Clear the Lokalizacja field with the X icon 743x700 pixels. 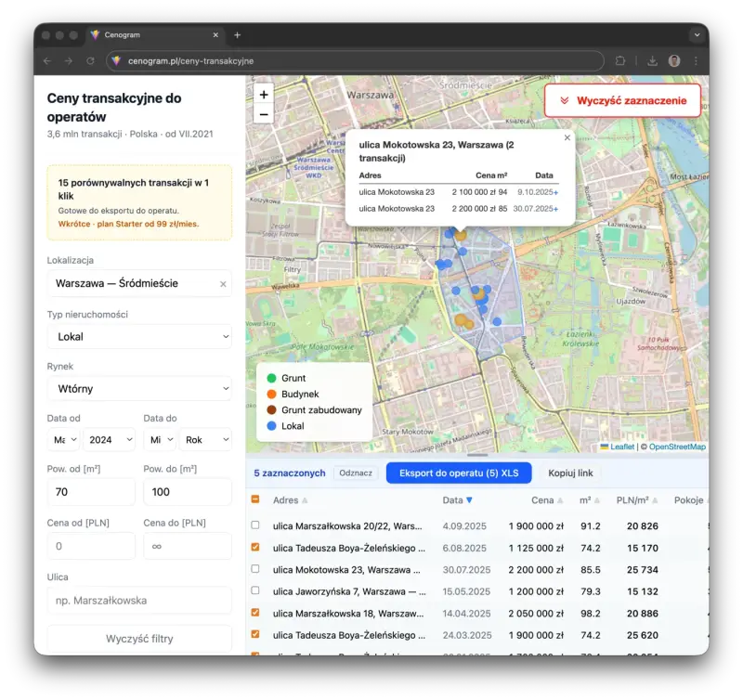pyautogui.click(x=223, y=284)
